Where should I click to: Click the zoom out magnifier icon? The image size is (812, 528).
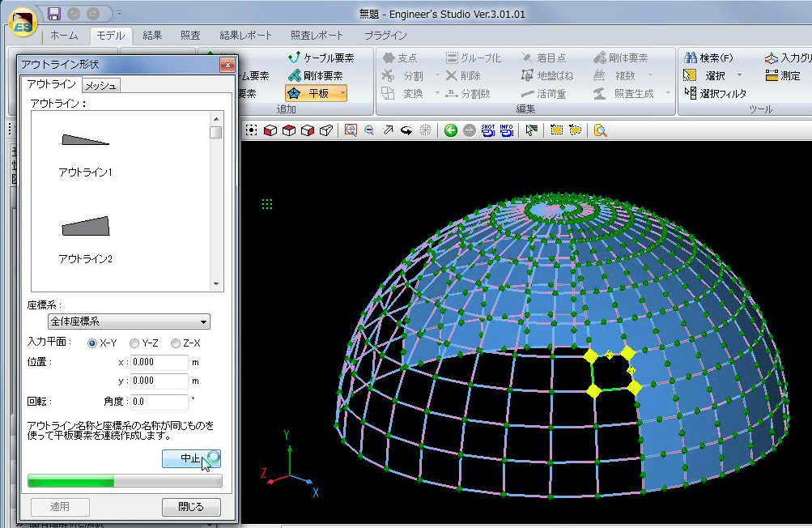click(x=369, y=130)
